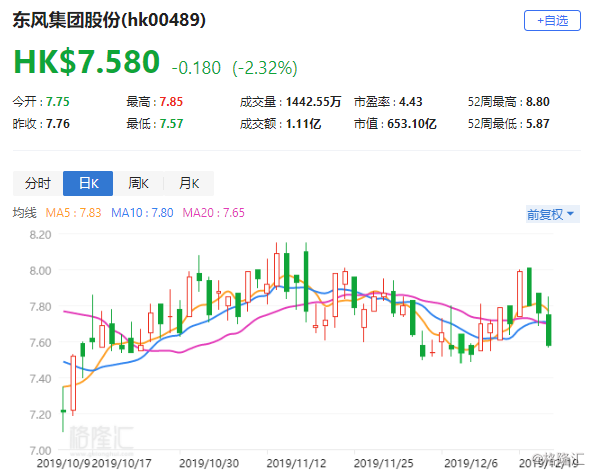This screenshot has width=592, height=473.
Task: Select the 2019/10/30 date axis marker
Action: point(209,463)
